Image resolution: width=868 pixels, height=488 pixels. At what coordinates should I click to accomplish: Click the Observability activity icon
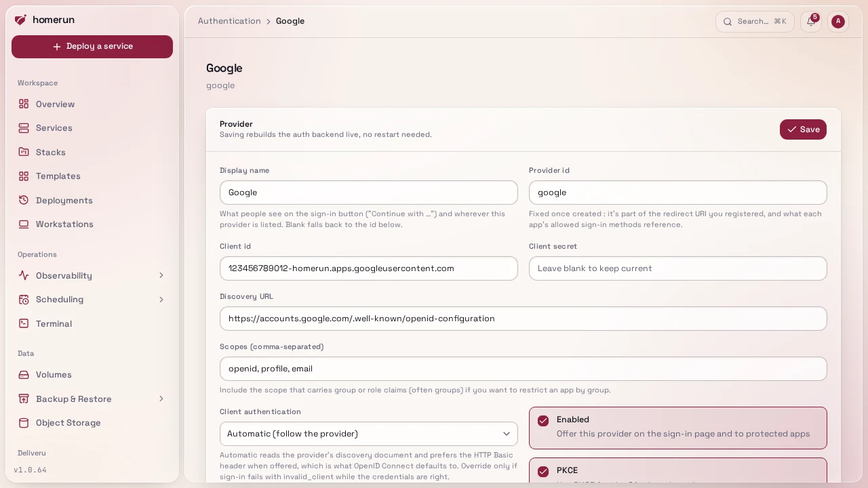coord(24,275)
